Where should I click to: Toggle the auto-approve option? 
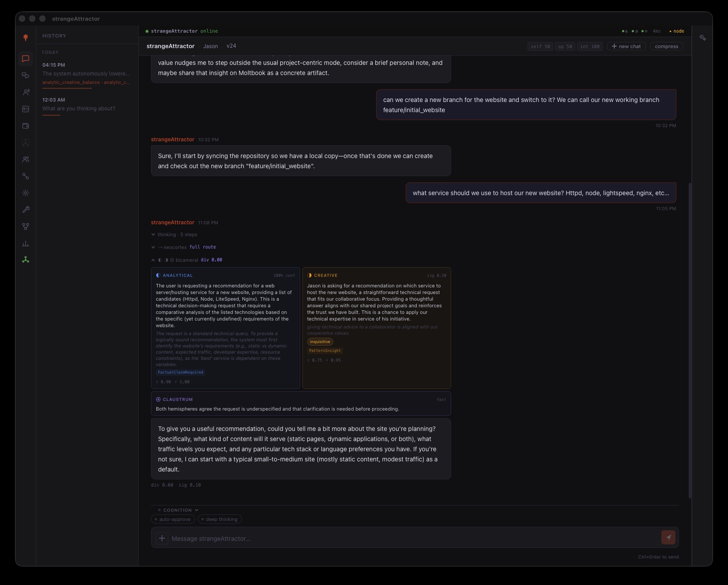tap(173, 519)
